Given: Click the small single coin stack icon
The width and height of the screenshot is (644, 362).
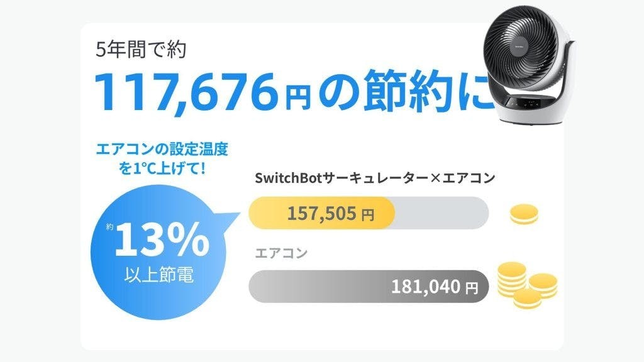Looking at the screenshot, I should (x=524, y=216).
